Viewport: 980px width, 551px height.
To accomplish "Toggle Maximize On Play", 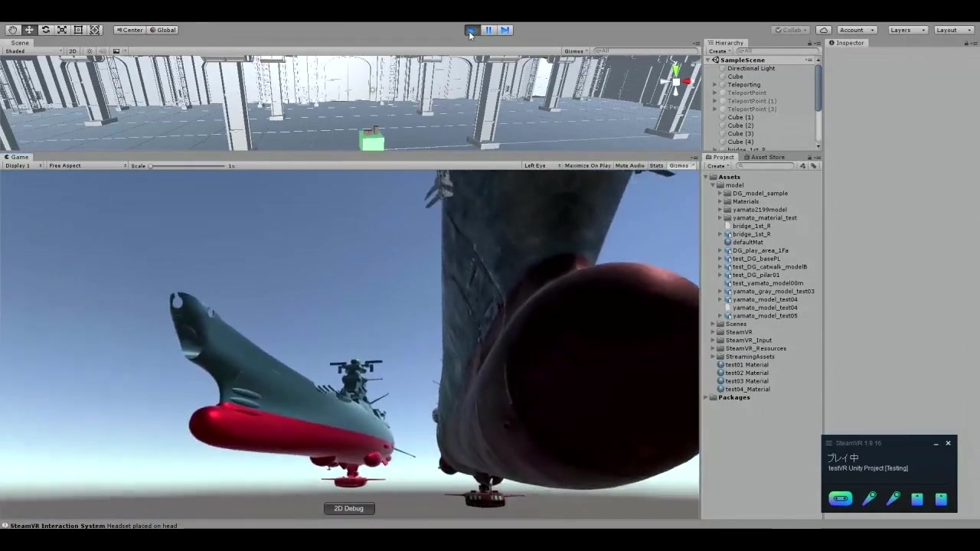I will [587, 166].
